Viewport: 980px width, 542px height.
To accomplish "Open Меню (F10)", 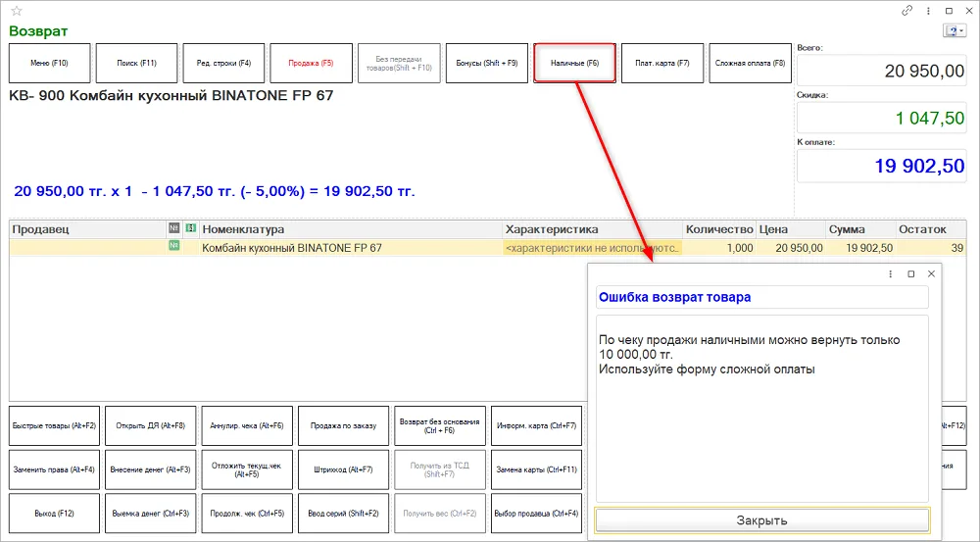I will (49, 63).
